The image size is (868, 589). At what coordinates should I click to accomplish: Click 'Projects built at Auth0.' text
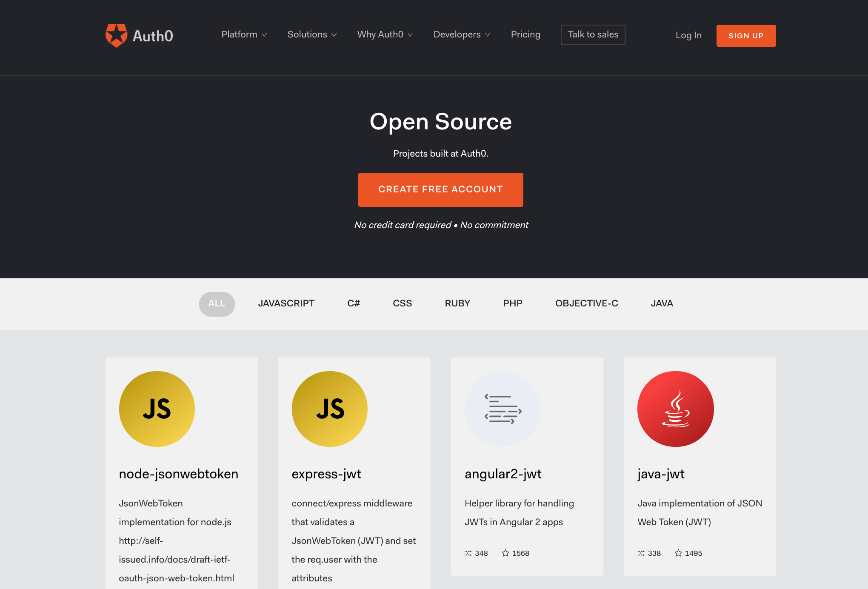441,154
